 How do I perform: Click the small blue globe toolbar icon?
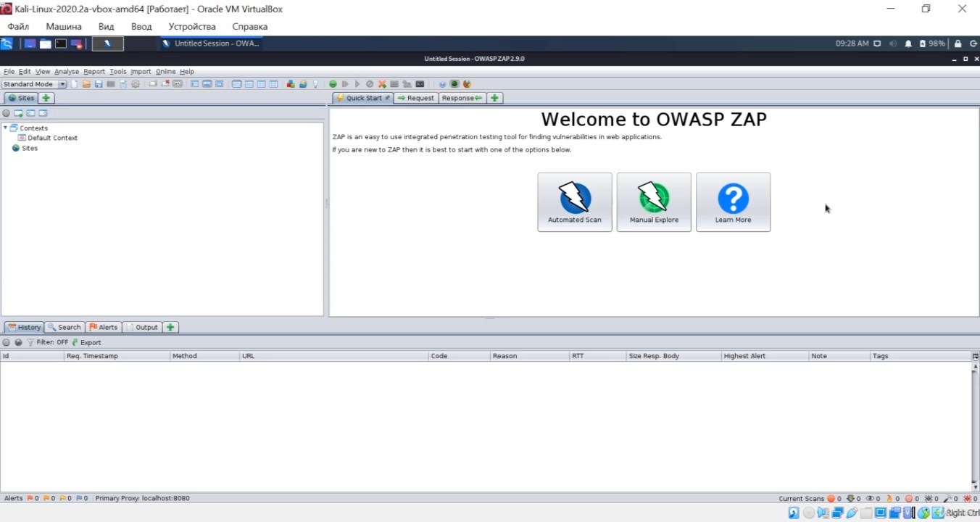[442, 84]
